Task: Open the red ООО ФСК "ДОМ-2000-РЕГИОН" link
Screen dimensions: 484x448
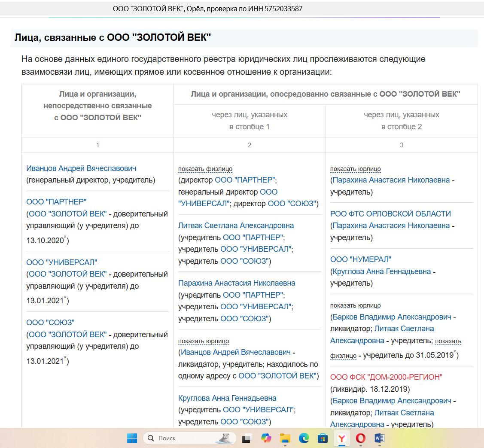Action: coord(386,377)
